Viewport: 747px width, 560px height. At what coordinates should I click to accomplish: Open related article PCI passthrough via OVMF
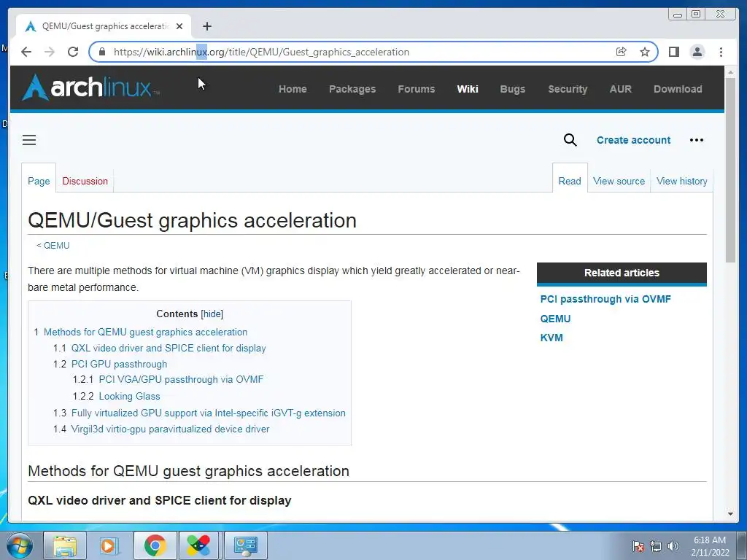point(605,299)
